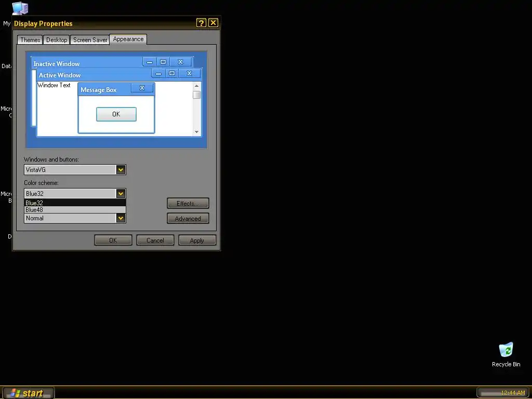Expand the Windows and buttons dropdown arrow
The height and width of the screenshot is (399, 532).
[x=121, y=170]
